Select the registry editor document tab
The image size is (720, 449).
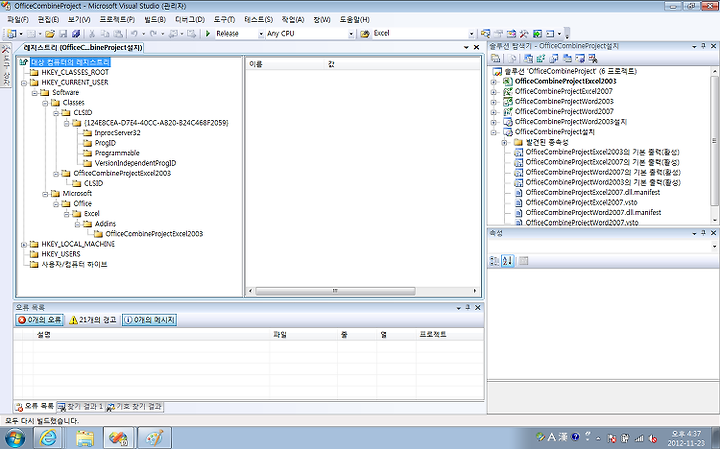(83, 47)
